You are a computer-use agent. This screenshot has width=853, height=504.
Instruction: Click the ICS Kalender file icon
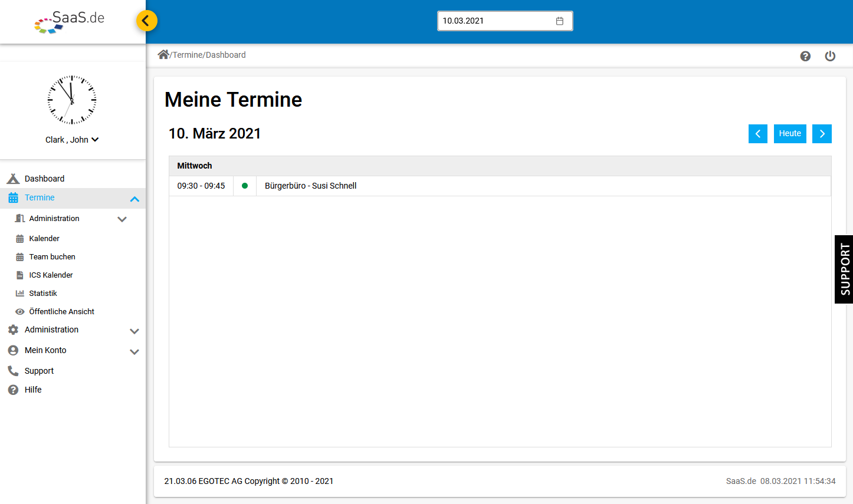pyautogui.click(x=19, y=275)
